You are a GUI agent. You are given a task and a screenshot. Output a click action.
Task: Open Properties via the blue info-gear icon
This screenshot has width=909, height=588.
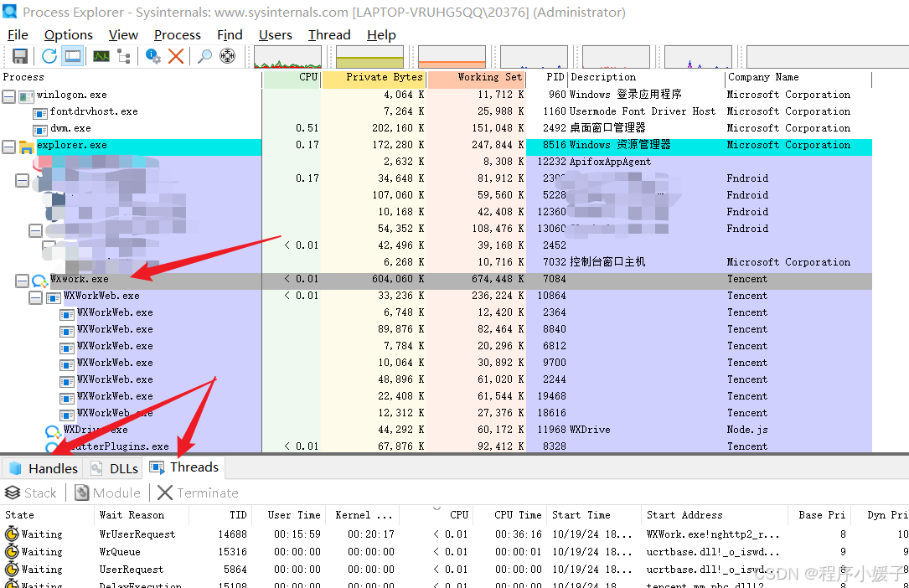click(x=153, y=56)
